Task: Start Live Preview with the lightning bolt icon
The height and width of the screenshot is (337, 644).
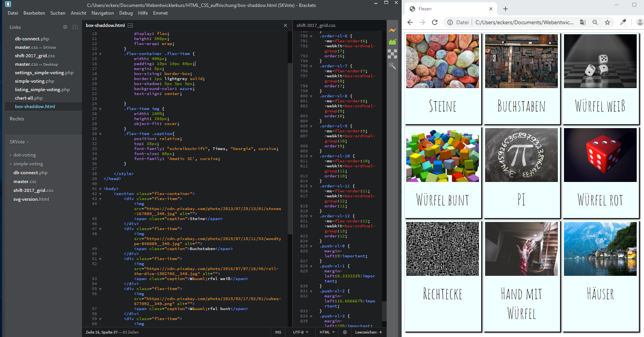Action: coord(392,30)
